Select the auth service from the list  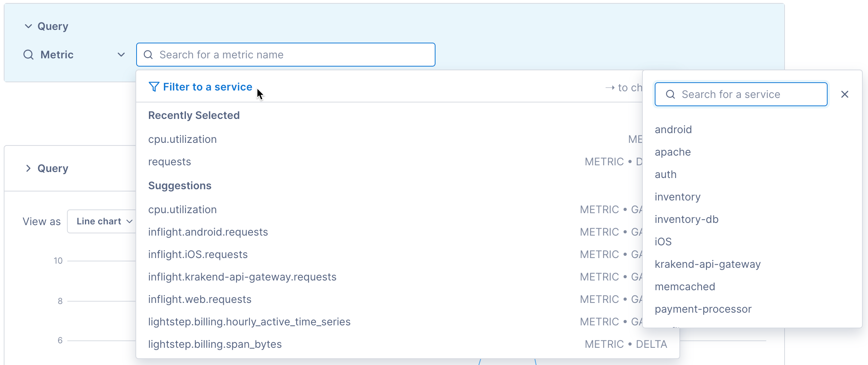coord(665,174)
